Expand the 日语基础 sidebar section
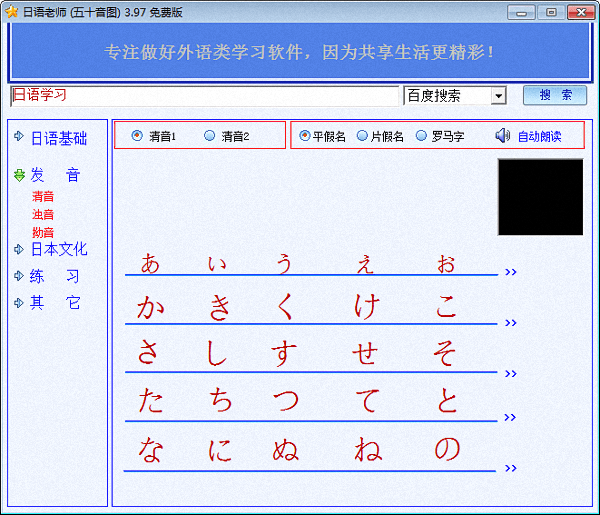 pos(59,138)
